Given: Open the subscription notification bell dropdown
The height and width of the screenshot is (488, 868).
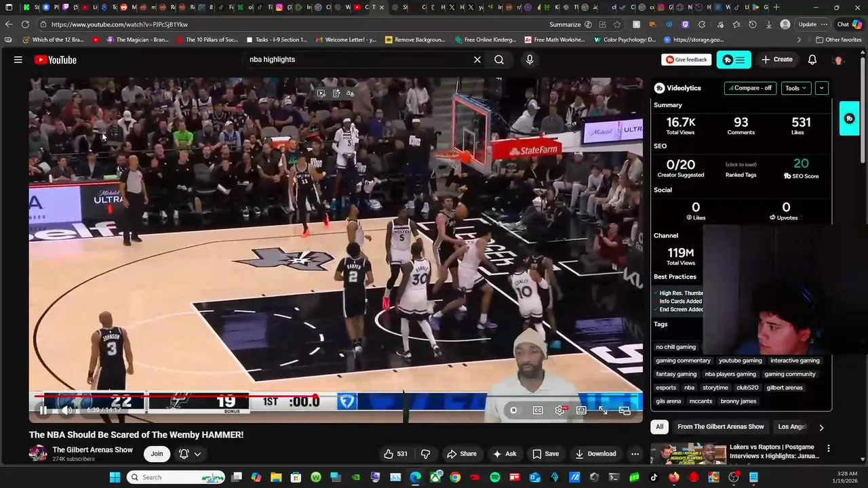Looking at the screenshot, I should tap(190, 453).
